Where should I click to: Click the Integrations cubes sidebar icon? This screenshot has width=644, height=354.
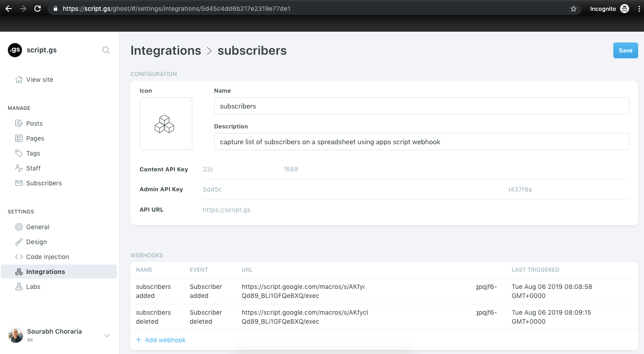pyautogui.click(x=19, y=272)
